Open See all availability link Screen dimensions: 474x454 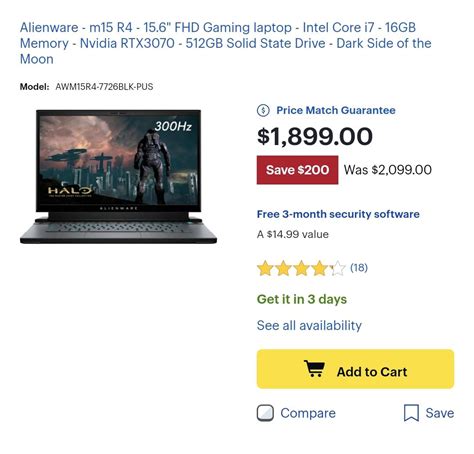309,325
